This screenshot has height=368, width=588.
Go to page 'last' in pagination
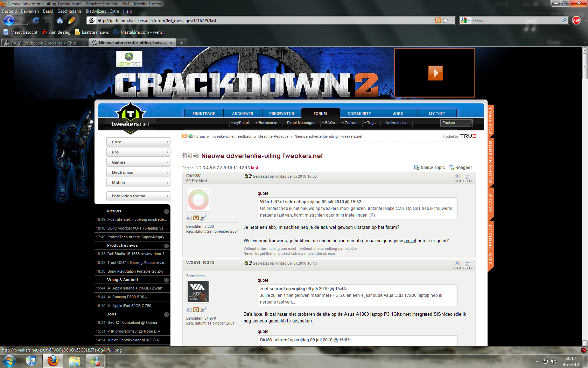click(254, 168)
